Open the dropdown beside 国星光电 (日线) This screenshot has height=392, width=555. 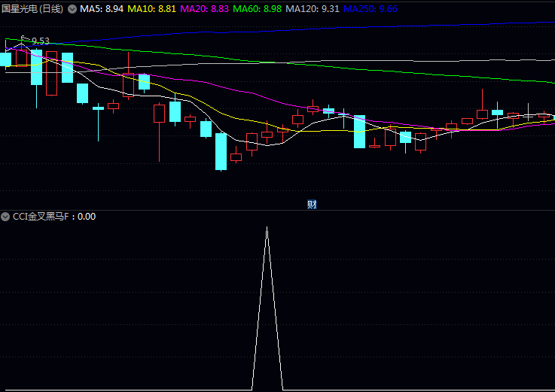pos(72,9)
